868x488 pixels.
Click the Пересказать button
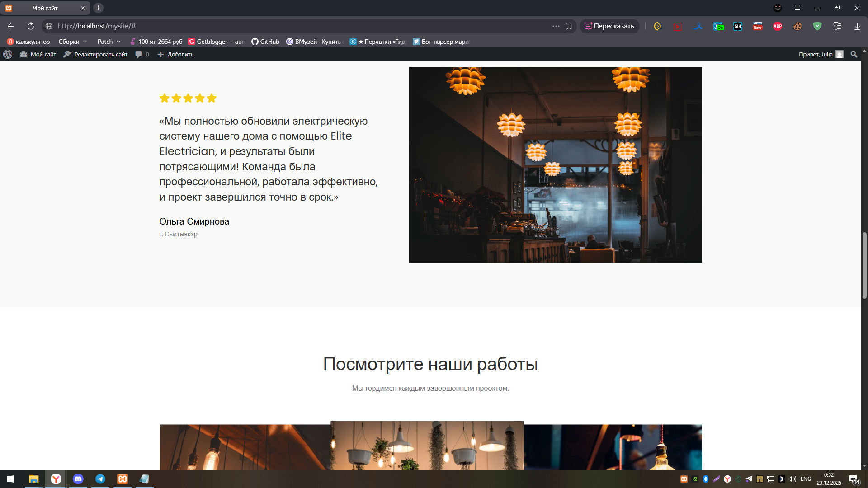point(609,26)
